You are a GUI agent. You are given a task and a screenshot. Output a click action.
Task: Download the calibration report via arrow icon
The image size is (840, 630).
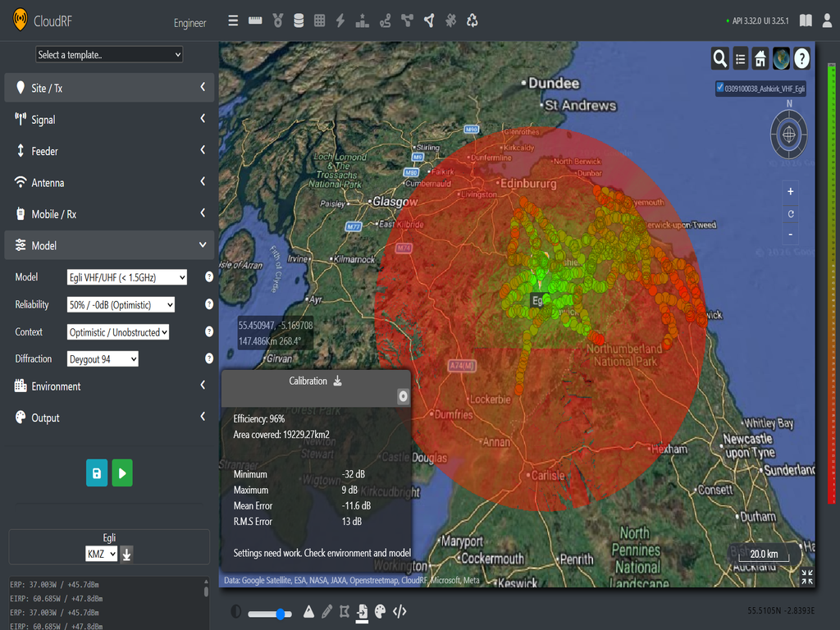337,381
